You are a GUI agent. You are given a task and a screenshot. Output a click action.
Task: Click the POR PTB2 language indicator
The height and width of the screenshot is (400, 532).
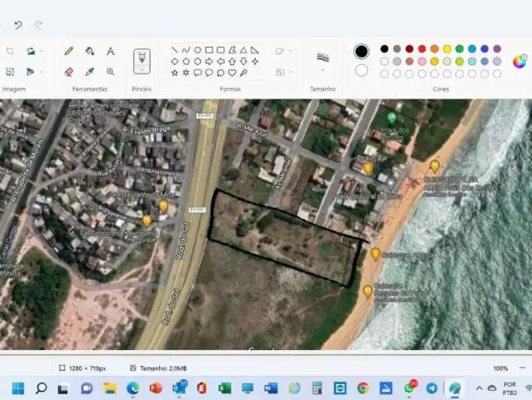pyautogui.click(x=510, y=388)
